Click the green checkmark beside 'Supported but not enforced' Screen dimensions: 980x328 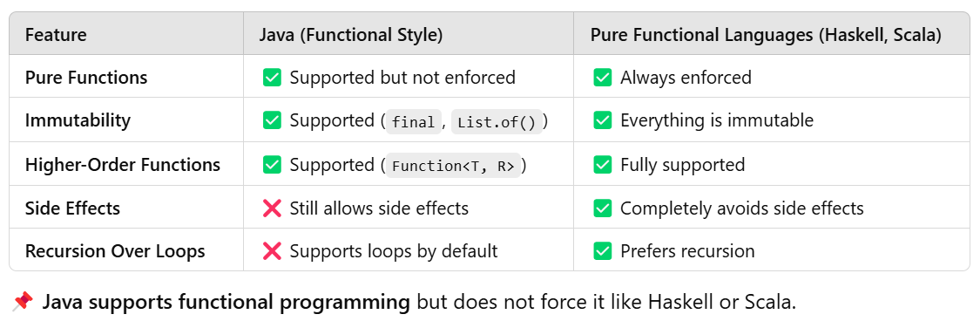272,77
